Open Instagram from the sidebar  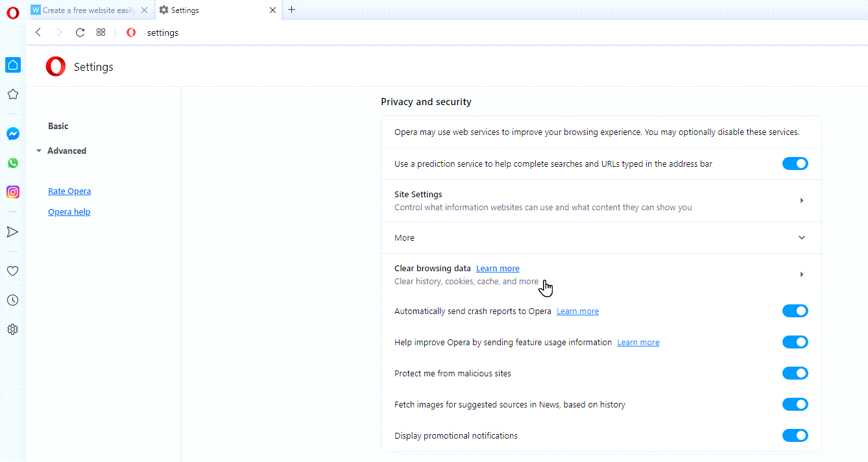click(x=13, y=192)
